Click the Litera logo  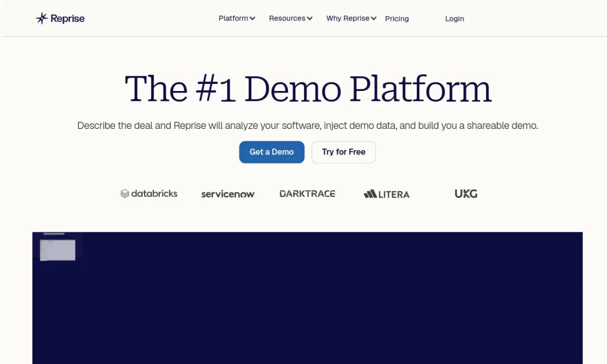click(x=386, y=194)
